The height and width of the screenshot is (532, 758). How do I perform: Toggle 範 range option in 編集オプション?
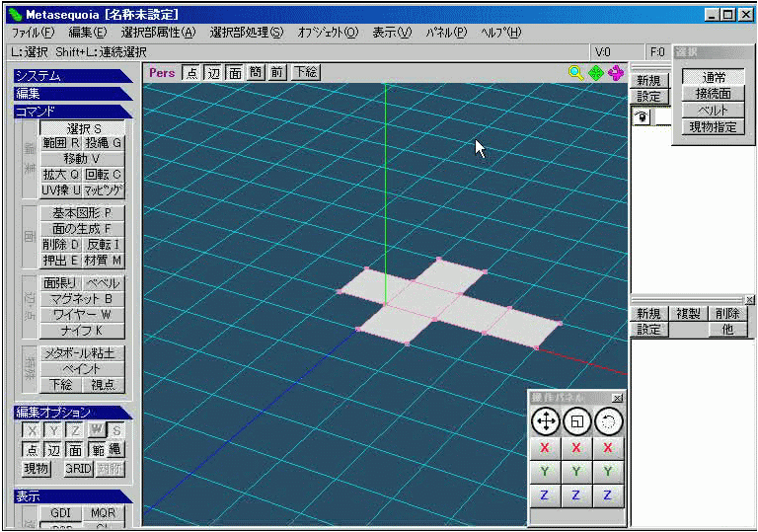(x=97, y=450)
